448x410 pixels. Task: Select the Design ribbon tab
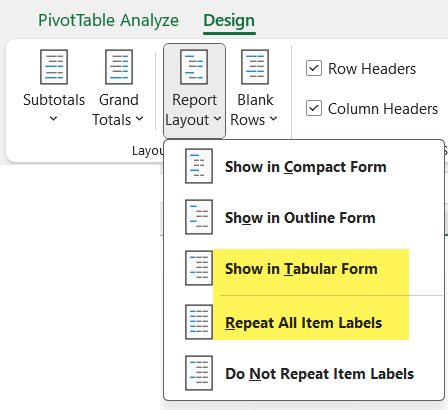[x=229, y=20]
